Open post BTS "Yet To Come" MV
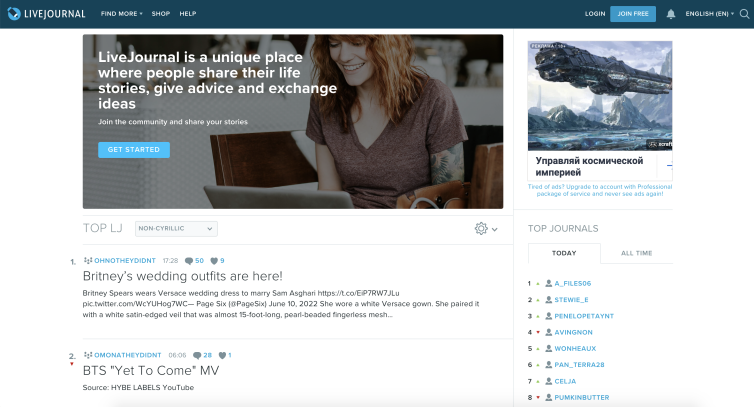Viewport: 754px width, 407px height. 151,370
